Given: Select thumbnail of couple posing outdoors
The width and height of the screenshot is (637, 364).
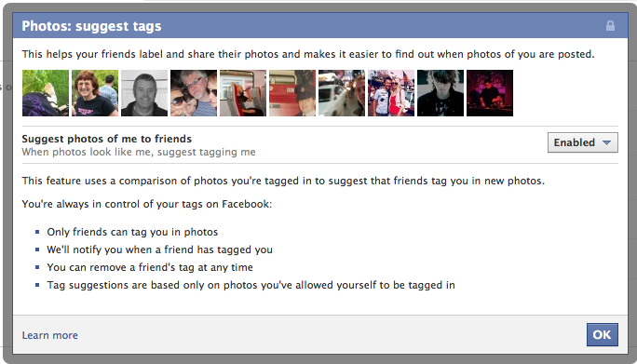Looking at the screenshot, I should click(x=391, y=93).
